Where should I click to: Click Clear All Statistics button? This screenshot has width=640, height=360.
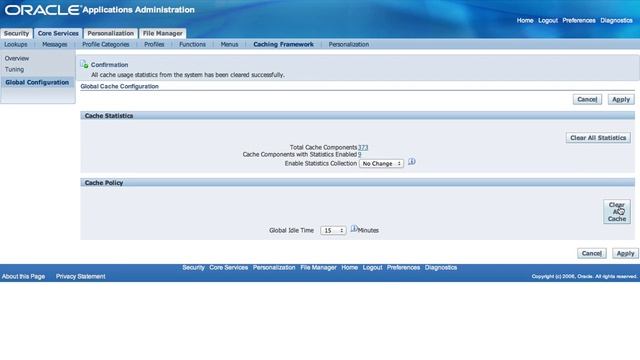pyautogui.click(x=598, y=138)
